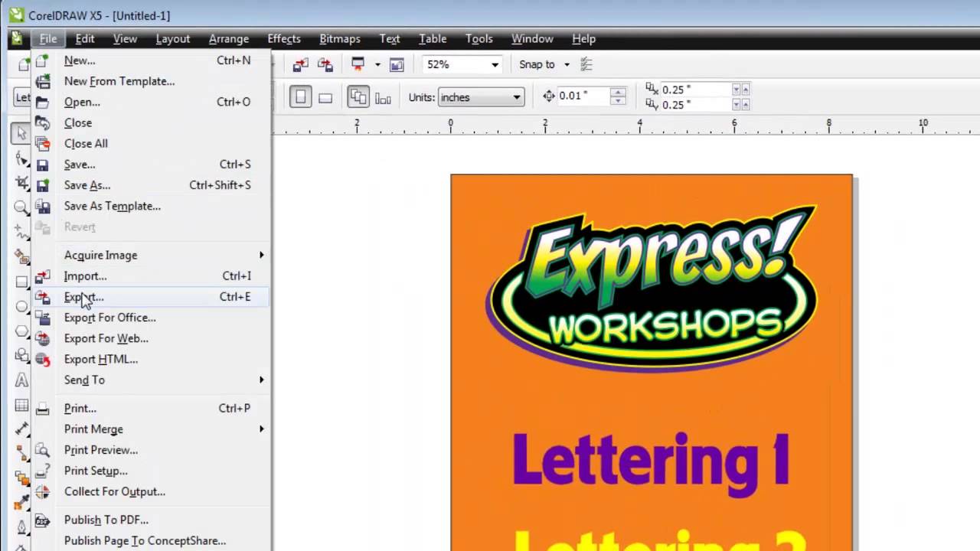
Task: Select the Pick tool
Action: [21, 133]
